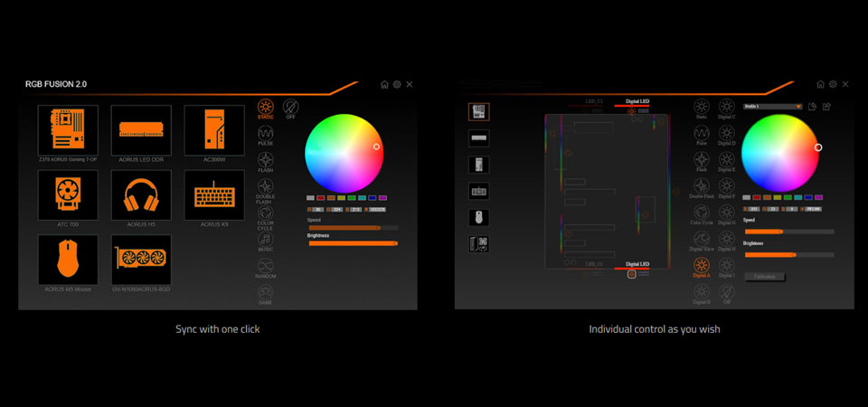Choose FLASH mode in sync window

pyautogui.click(x=266, y=163)
